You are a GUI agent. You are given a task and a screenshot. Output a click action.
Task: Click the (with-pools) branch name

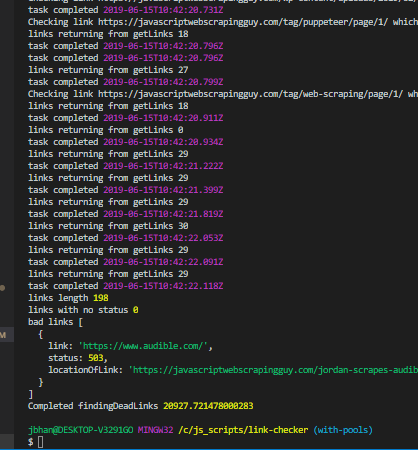tap(343, 430)
